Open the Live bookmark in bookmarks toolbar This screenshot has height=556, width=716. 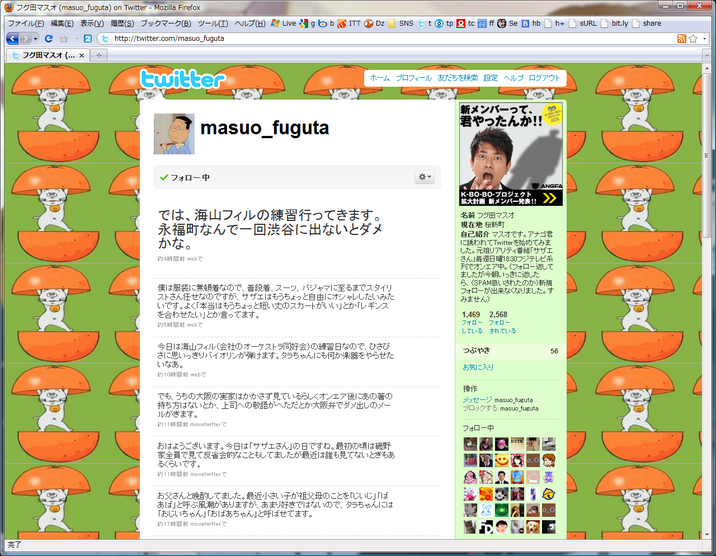pos(283,23)
